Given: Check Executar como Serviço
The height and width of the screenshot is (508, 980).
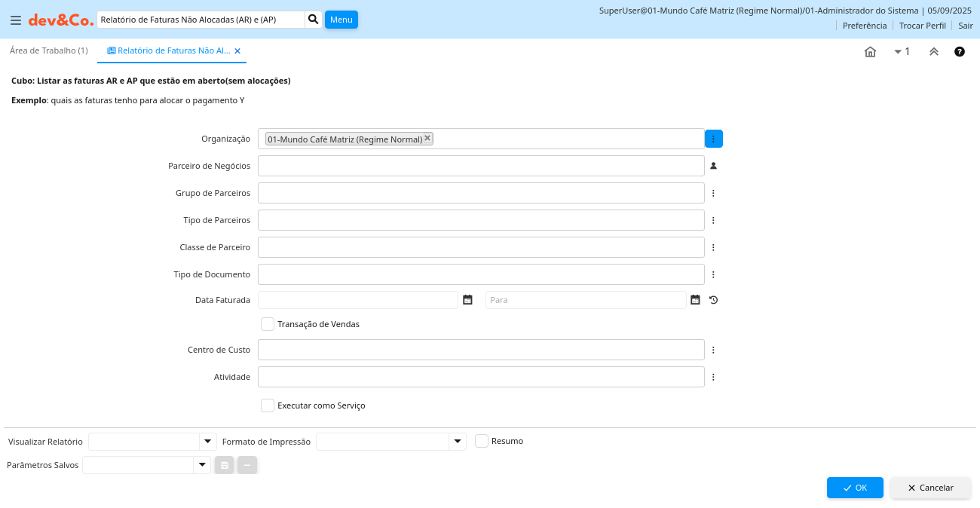Looking at the screenshot, I should click(268, 405).
